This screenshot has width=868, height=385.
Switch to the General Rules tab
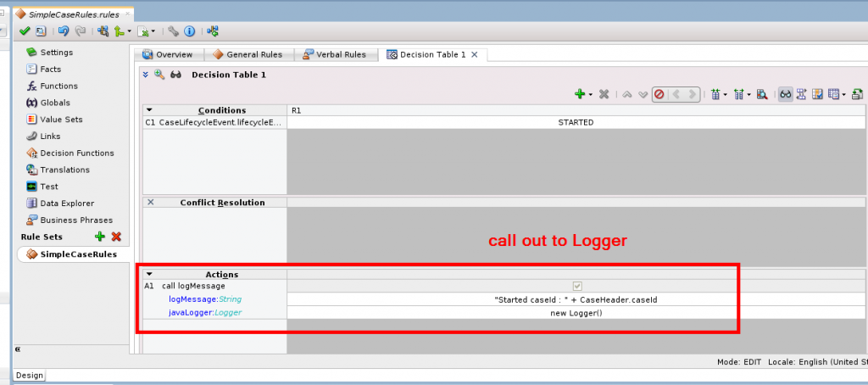(248, 54)
